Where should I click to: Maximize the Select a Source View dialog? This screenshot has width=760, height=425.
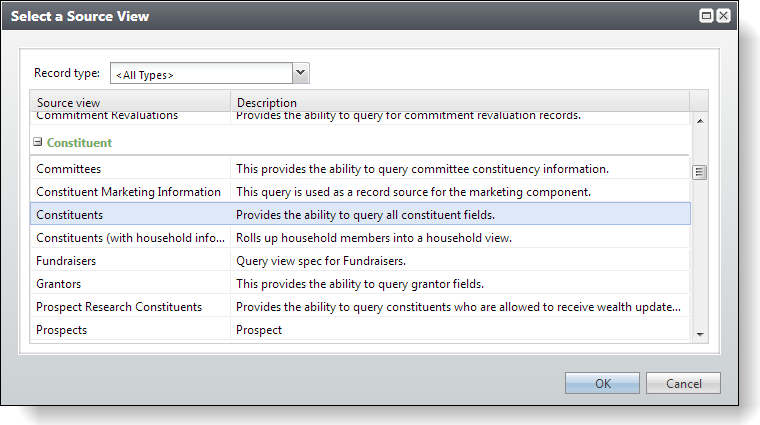[x=706, y=16]
